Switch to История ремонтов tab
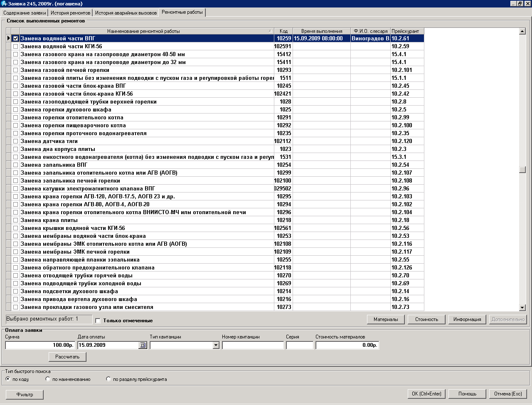 pos(70,13)
